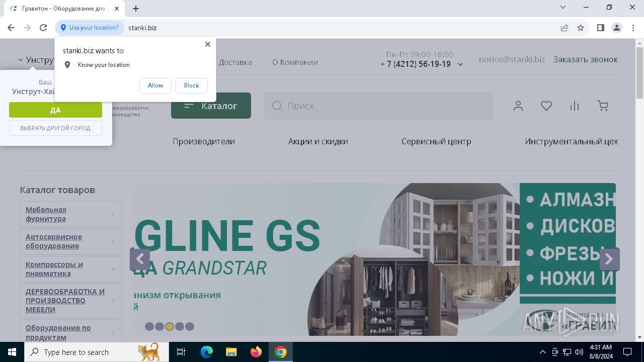
Task: Open the comparison chart icon
Action: tap(575, 106)
